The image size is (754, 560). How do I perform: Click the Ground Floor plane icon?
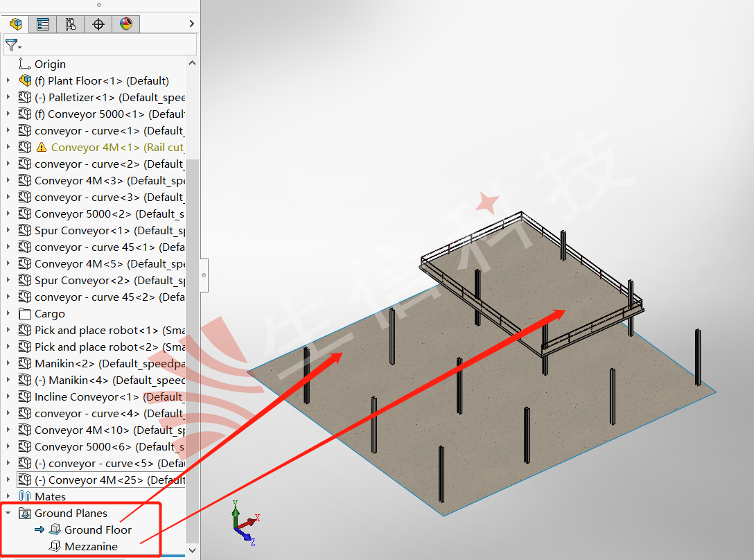[x=55, y=530]
